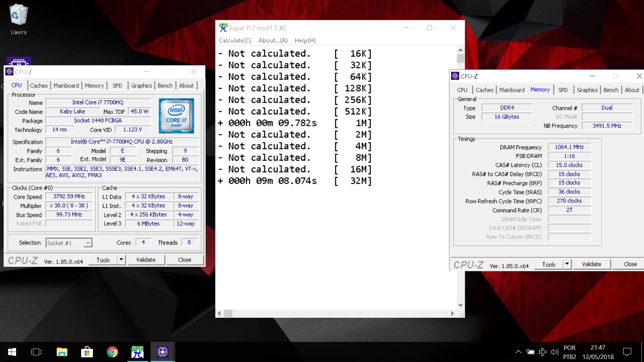Click the 32M result 09m 08.074s line

[294, 181]
